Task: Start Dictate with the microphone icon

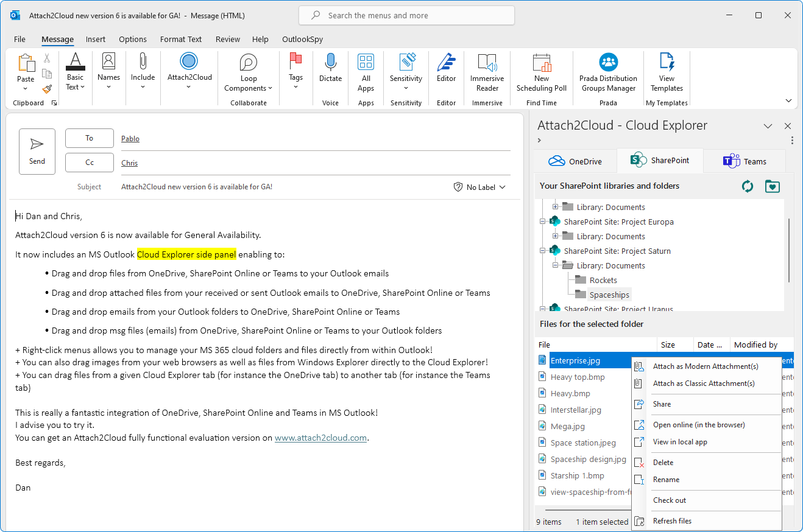Action: pos(330,61)
